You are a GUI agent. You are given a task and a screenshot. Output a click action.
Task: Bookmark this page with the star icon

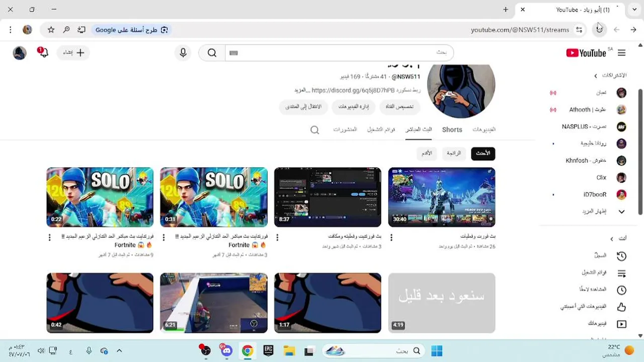[51, 30]
